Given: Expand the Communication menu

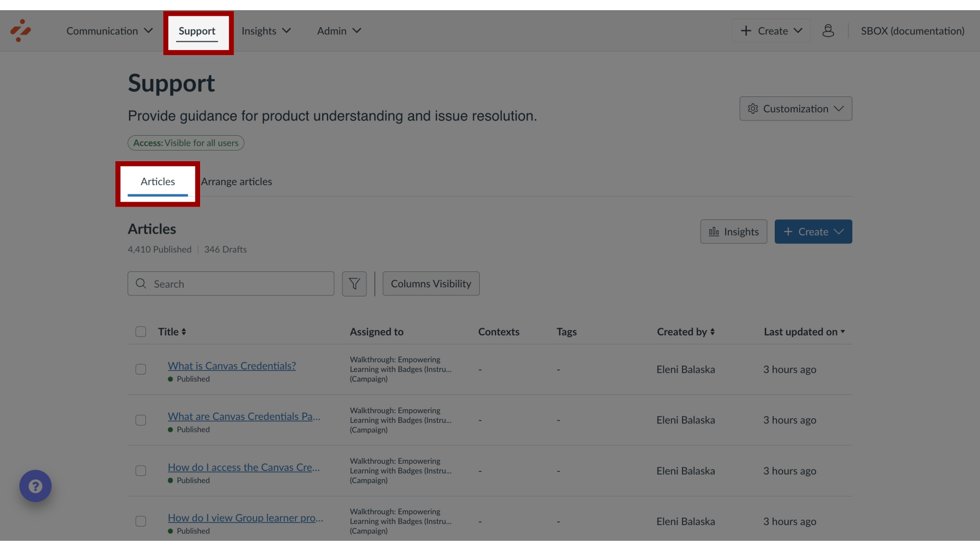Looking at the screenshot, I should 109,31.
